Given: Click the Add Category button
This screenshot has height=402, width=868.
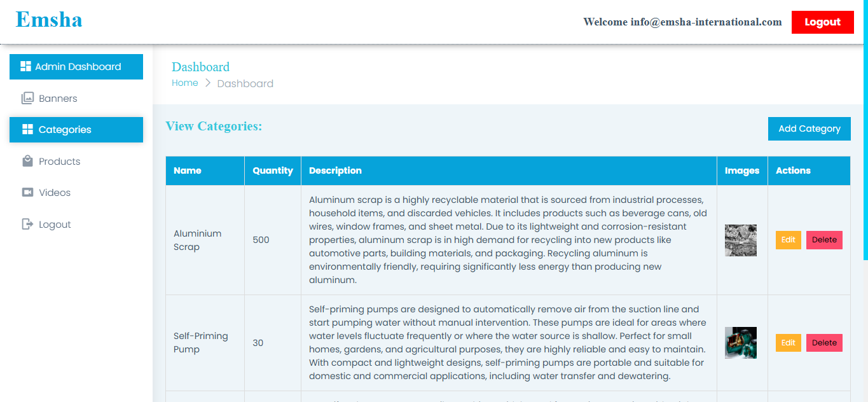Looking at the screenshot, I should tap(809, 128).
